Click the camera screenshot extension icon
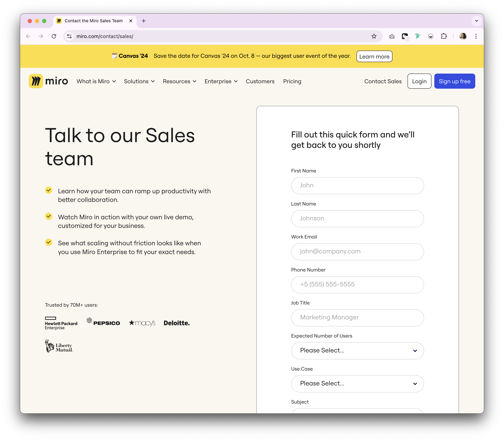Image resolution: width=504 pixels, height=440 pixels. point(392,36)
